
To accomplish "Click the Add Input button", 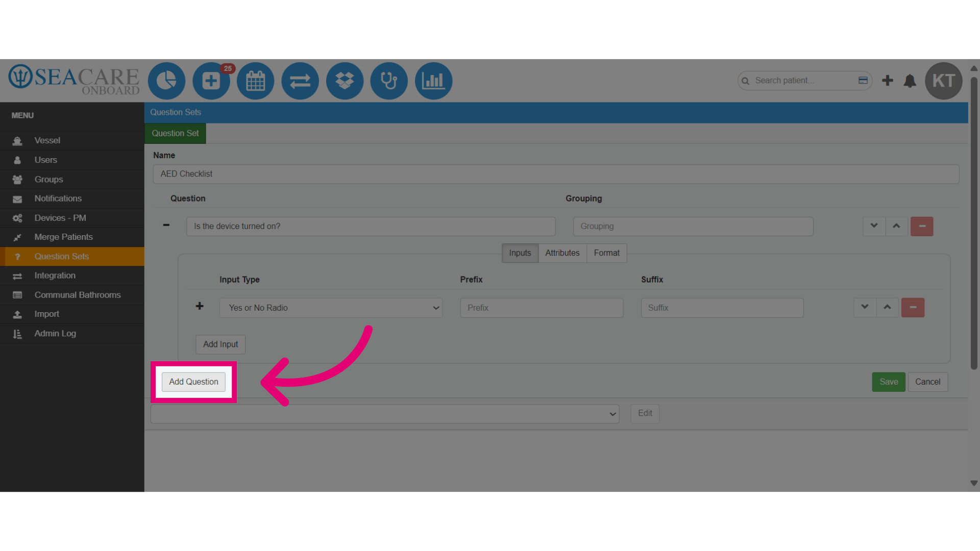I will (x=220, y=344).
